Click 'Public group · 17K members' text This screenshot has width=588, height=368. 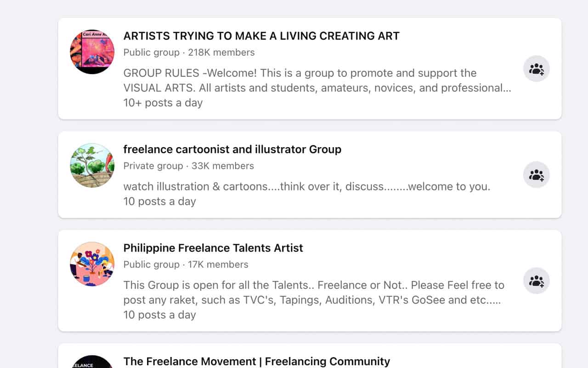186,264
